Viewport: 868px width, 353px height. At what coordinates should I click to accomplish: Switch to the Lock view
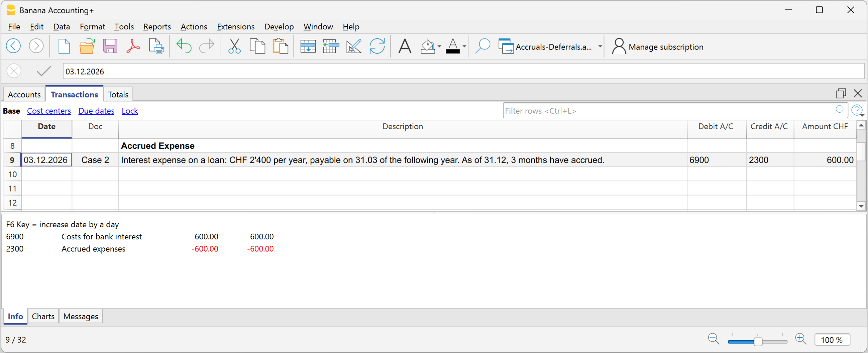[130, 111]
